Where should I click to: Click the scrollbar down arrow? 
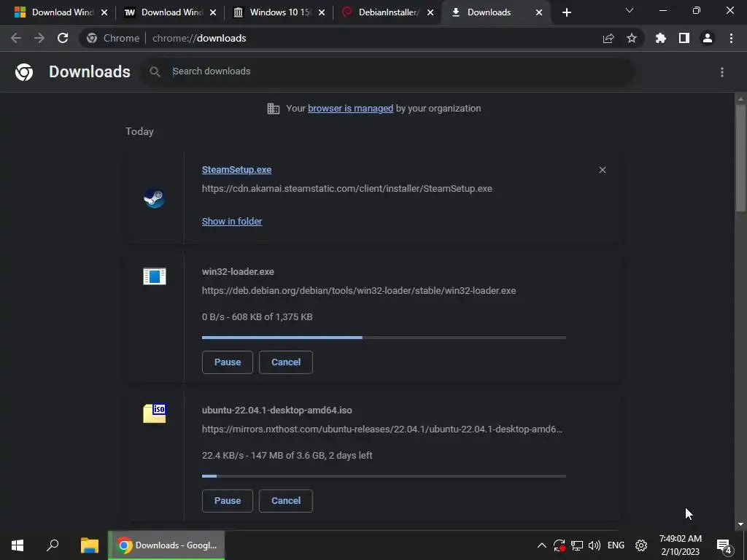(740, 524)
